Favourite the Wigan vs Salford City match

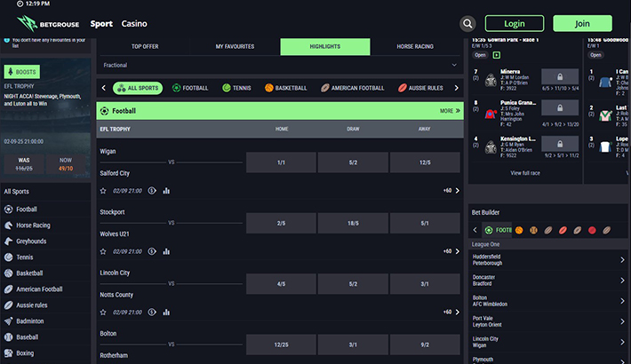[x=103, y=190]
